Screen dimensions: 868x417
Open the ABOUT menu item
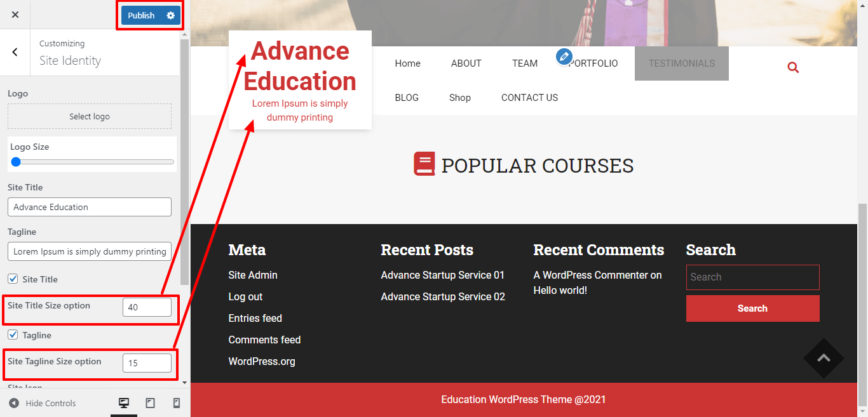click(x=466, y=63)
